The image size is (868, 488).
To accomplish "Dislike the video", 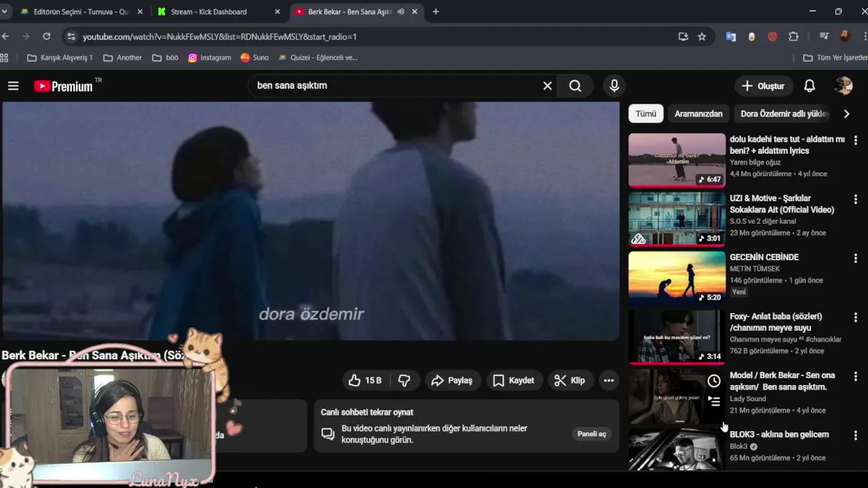I will pos(404,380).
